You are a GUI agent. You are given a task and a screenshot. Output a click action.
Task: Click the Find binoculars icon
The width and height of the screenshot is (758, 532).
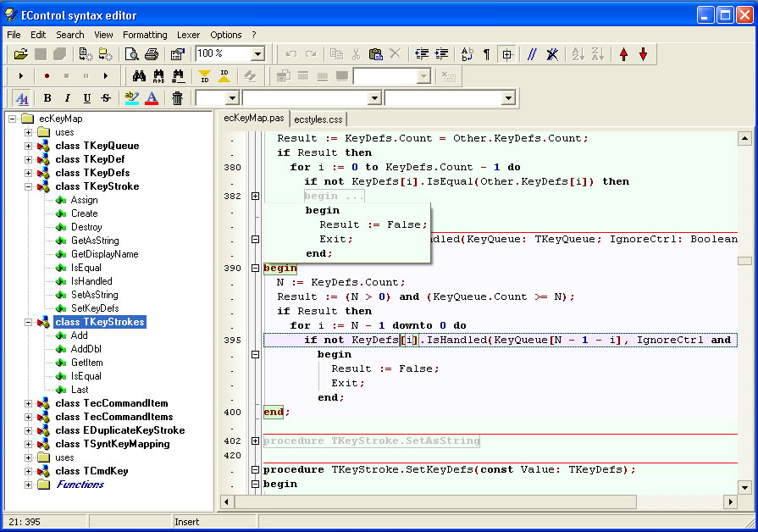[141, 75]
